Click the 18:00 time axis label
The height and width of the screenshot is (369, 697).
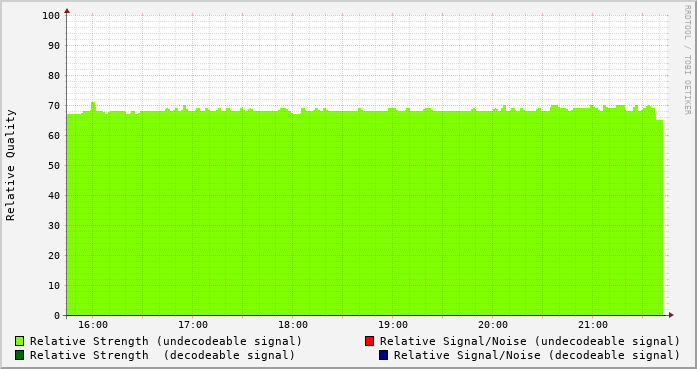293,325
